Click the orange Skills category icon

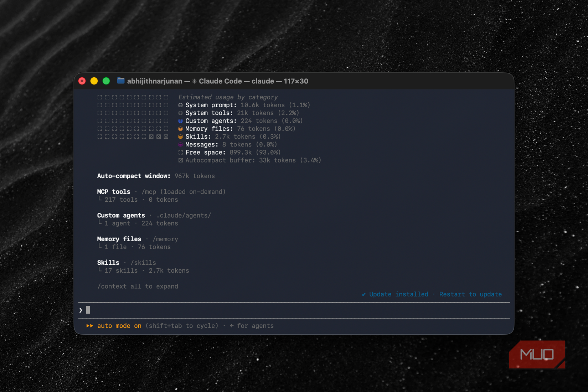click(180, 136)
